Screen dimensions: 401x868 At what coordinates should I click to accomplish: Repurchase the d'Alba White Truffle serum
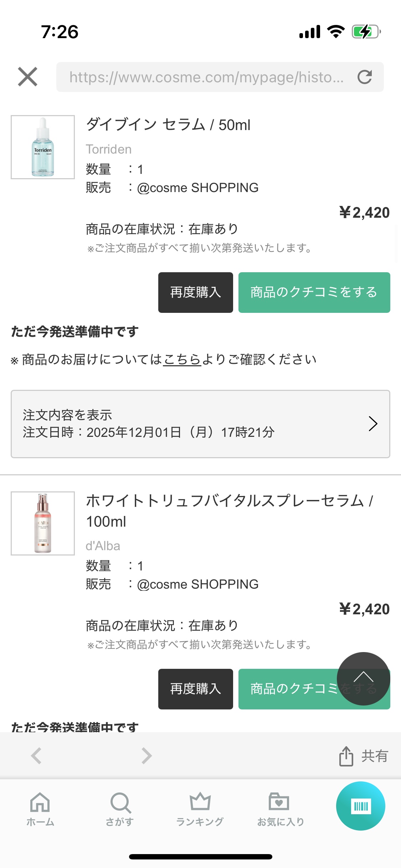click(x=195, y=689)
